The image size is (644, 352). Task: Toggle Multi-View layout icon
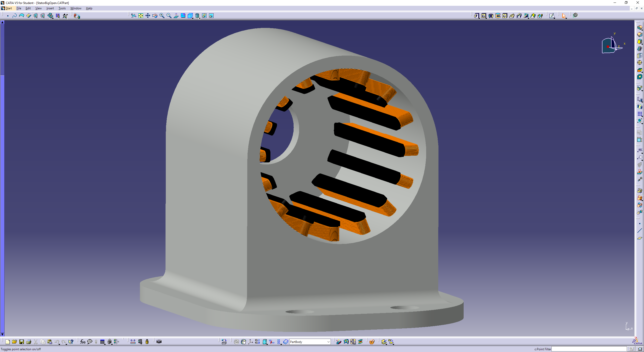pos(183,16)
